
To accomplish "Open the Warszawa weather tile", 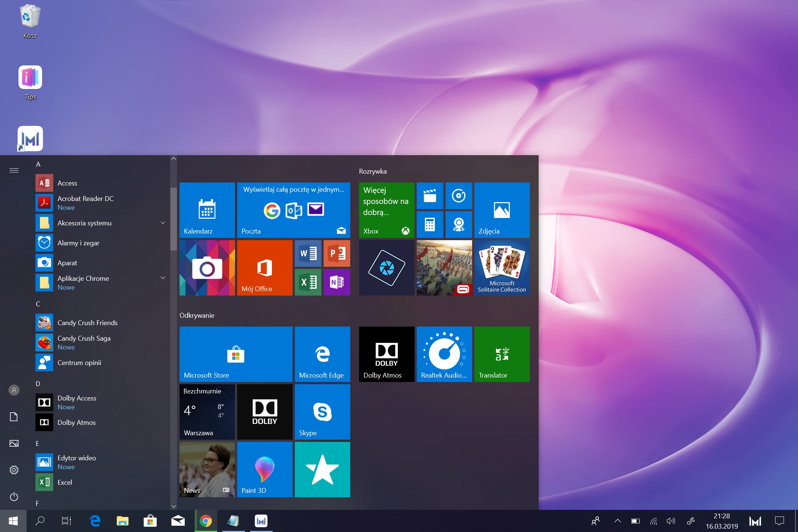I will pos(207,412).
